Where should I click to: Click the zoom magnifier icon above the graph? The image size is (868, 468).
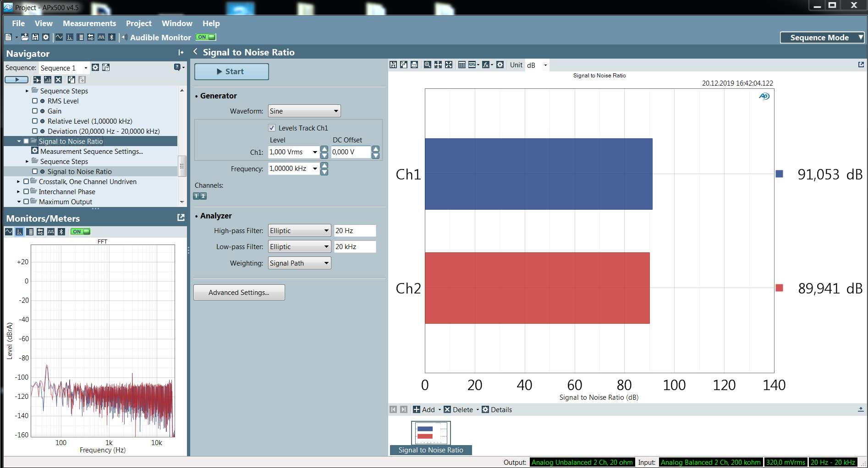click(427, 65)
